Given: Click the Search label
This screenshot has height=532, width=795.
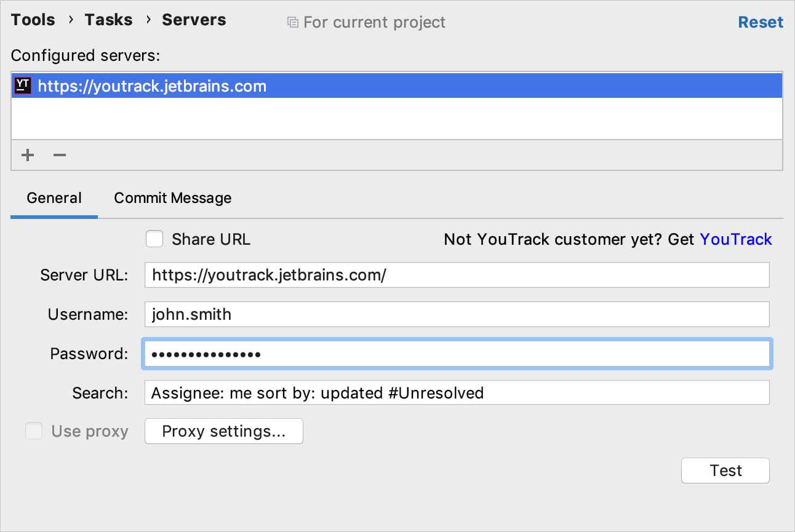Looking at the screenshot, I should [x=100, y=393].
